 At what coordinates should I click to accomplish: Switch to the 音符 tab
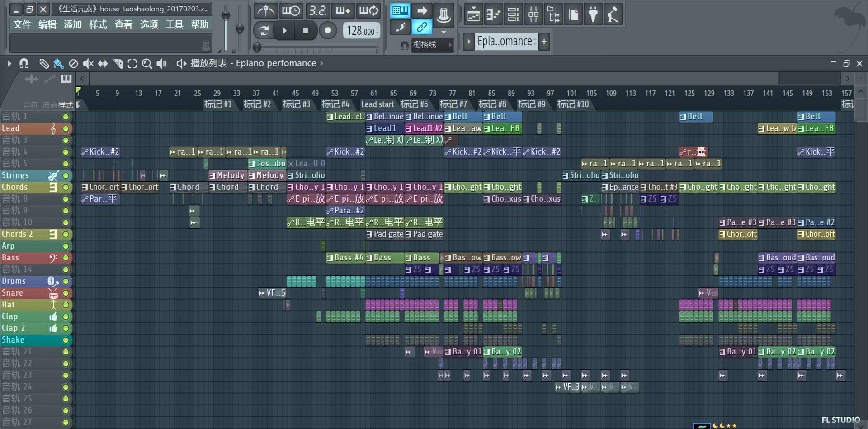click(x=30, y=105)
